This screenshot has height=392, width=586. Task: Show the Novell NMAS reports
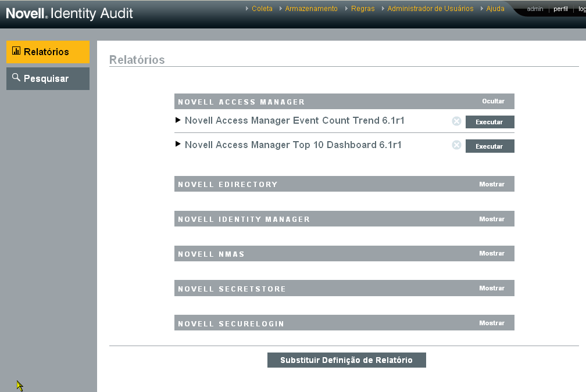point(492,253)
